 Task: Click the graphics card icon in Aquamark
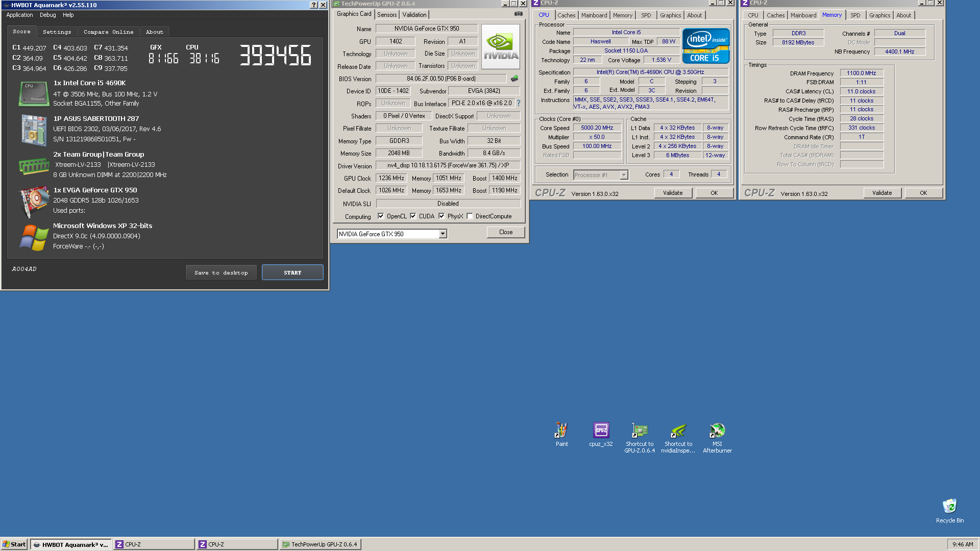(x=34, y=202)
